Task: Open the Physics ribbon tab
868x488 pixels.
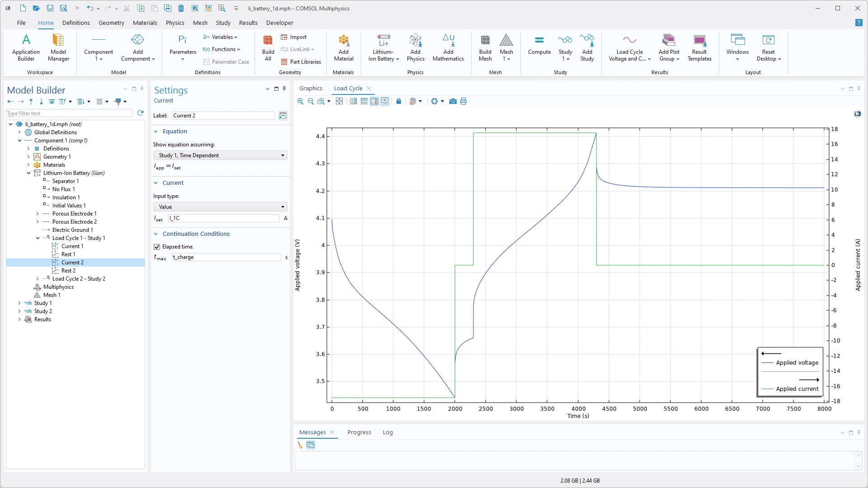Action: (x=175, y=23)
